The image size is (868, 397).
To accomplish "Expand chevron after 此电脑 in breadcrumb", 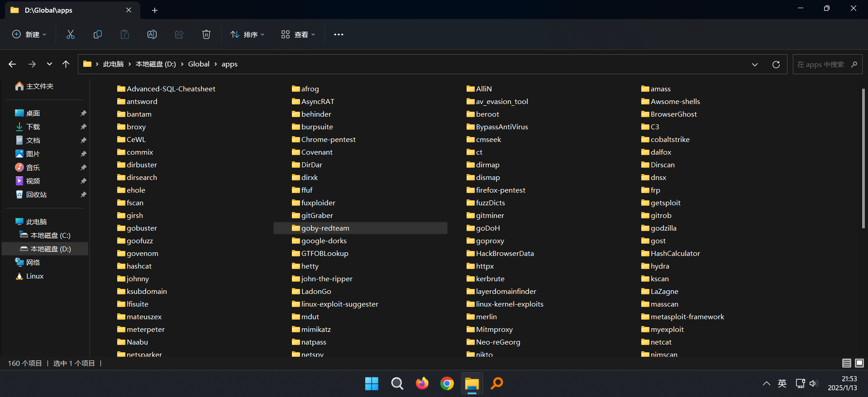I will pyautogui.click(x=129, y=64).
